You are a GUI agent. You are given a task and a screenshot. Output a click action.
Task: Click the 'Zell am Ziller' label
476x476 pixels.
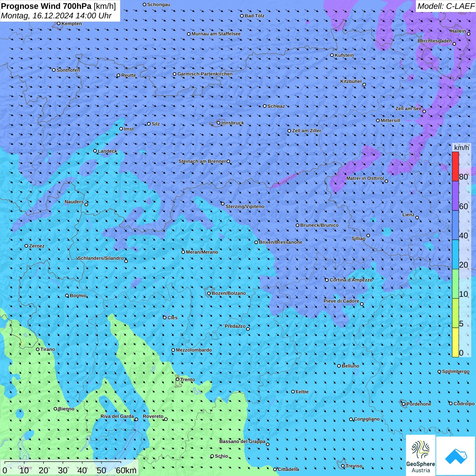307,131
